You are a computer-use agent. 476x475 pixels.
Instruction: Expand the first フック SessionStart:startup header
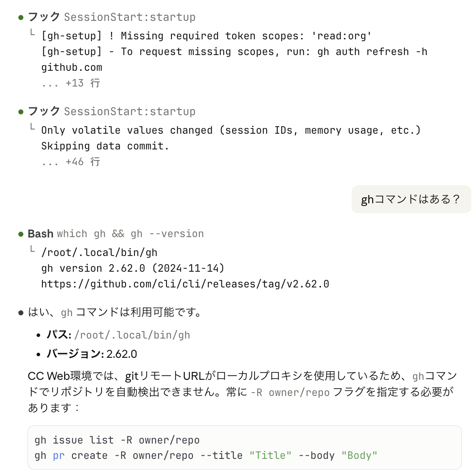point(111,17)
